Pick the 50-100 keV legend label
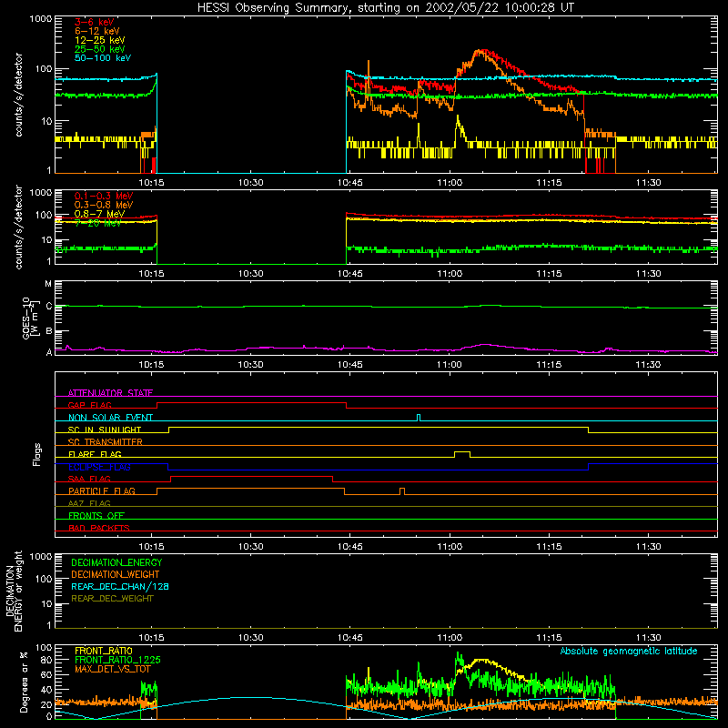This screenshot has width=728, height=728. (x=103, y=58)
